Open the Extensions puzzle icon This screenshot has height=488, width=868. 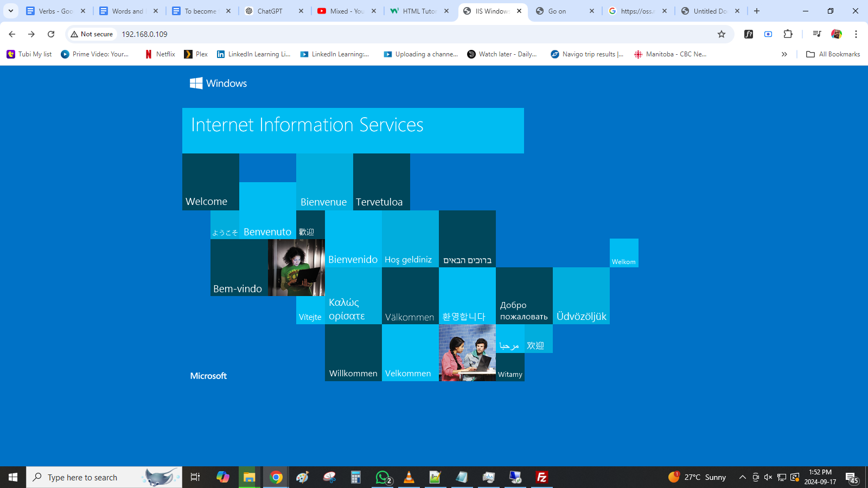(x=788, y=34)
